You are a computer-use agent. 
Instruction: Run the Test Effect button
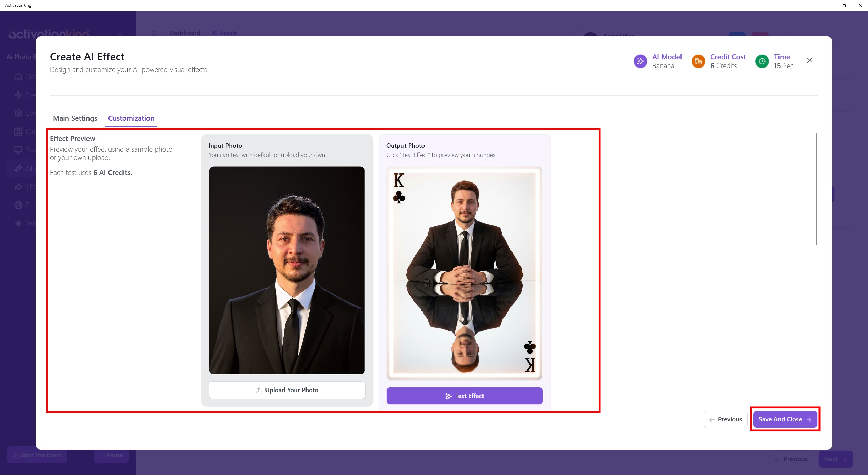coord(464,396)
